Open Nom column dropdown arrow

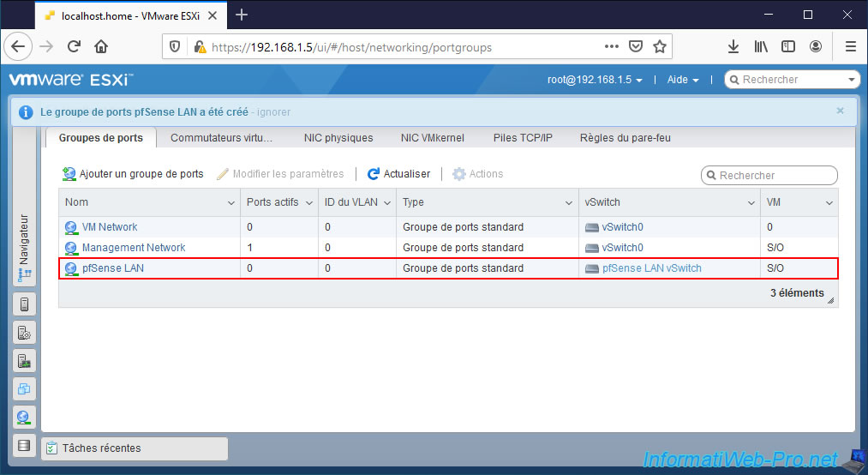[x=230, y=203]
